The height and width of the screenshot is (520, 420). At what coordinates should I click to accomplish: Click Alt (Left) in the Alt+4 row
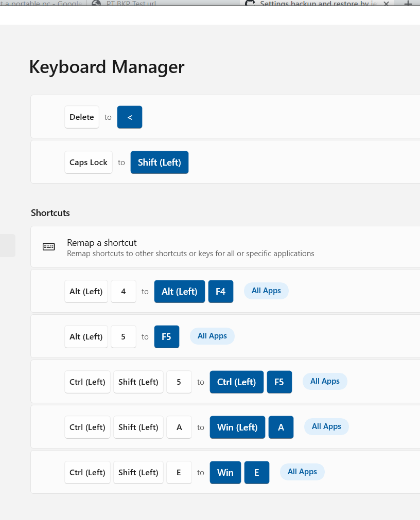86,292
